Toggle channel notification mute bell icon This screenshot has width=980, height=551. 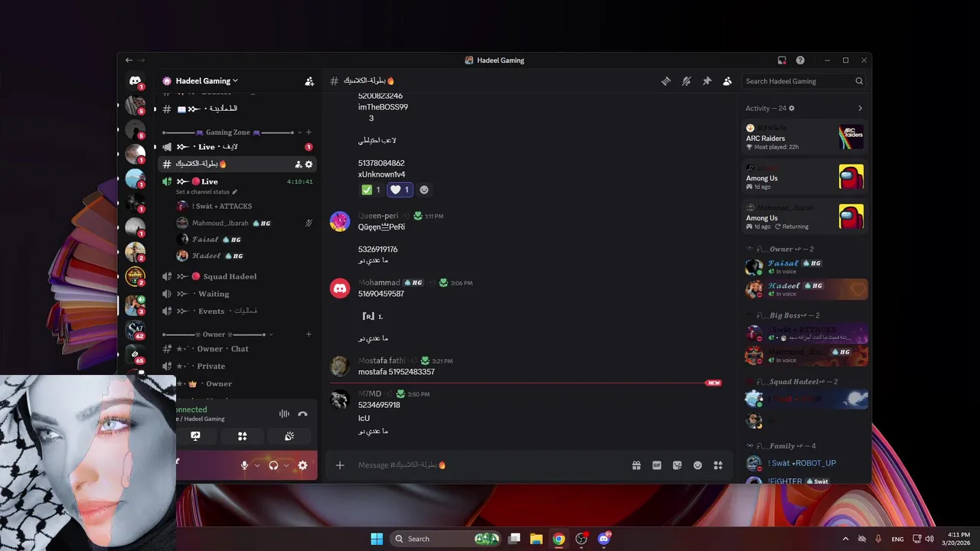(x=687, y=81)
